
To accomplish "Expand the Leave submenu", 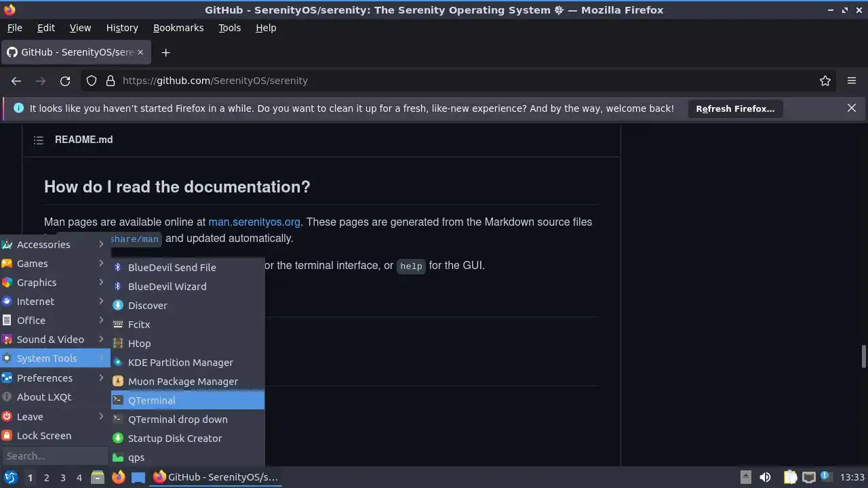I will 55,416.
